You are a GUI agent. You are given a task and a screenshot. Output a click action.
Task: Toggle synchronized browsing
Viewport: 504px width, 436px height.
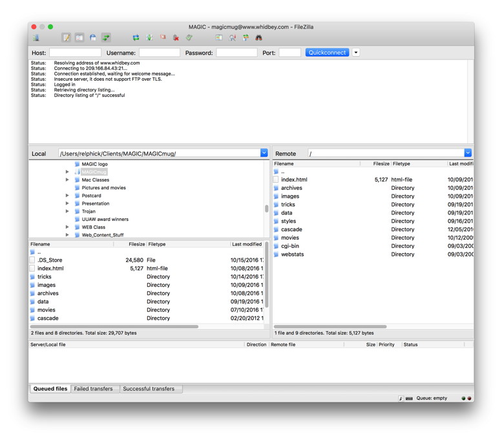coord(246,38)
